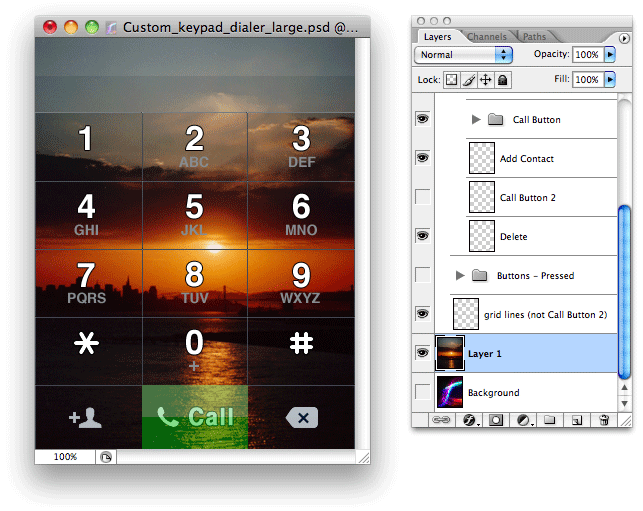
Task: Click the 7 PQRS key in canvas
Action: point(89,283)
